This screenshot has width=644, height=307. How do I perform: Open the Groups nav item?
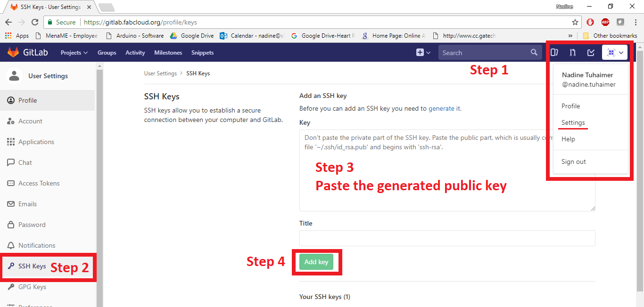click(107, 53)
